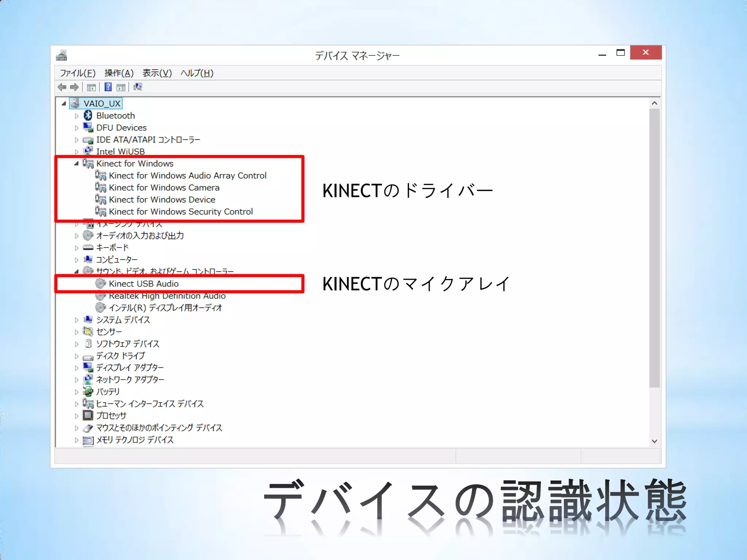Open the ファイル(F) menu
The height and width of the screenshot is (560, 747).
point(78,73)
